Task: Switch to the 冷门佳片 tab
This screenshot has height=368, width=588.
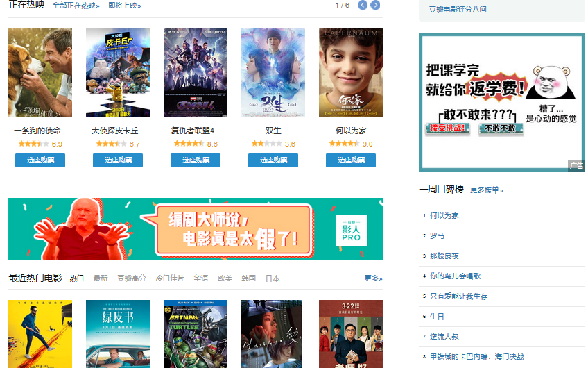Action: click(170, 278)
